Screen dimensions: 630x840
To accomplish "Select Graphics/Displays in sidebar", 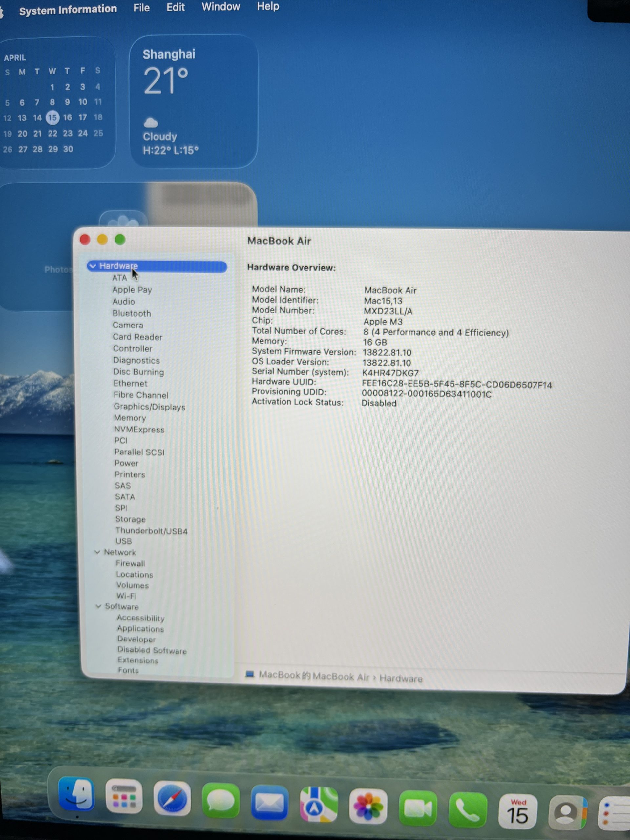I will [x=149, y=407].
